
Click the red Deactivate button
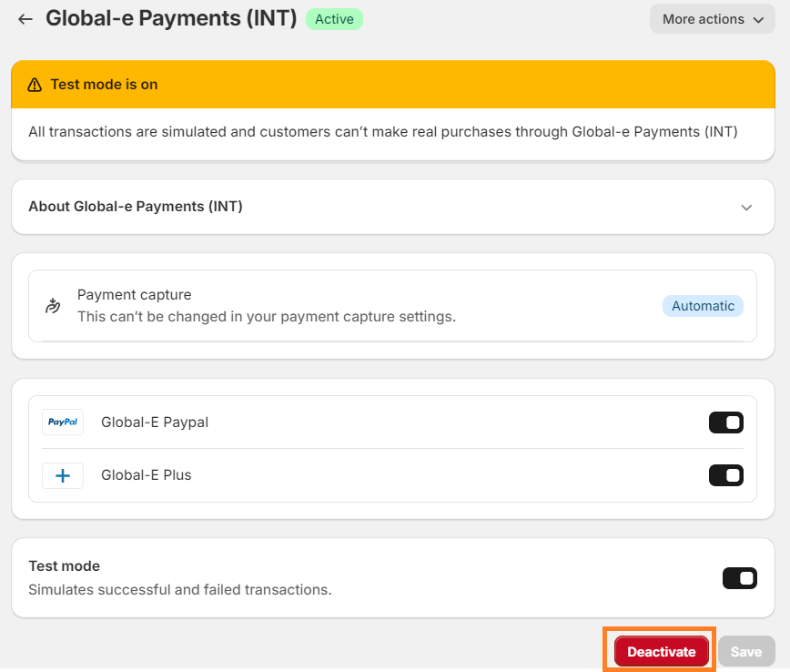pos(661,651)
